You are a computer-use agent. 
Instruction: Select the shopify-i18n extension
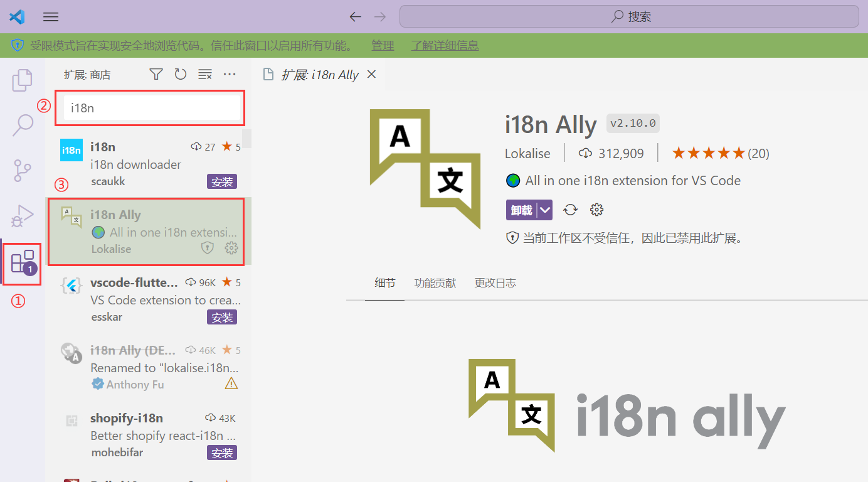(x=149, y=434)
